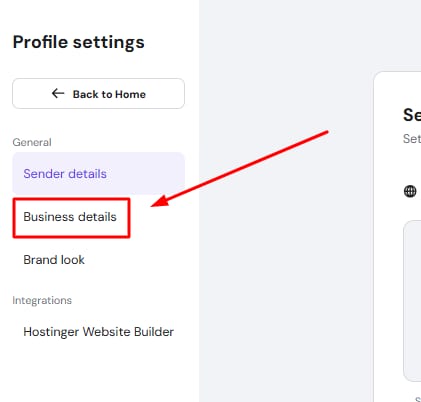
Task: Click the red arrow annotation head
Action: [x=159, y=202]
